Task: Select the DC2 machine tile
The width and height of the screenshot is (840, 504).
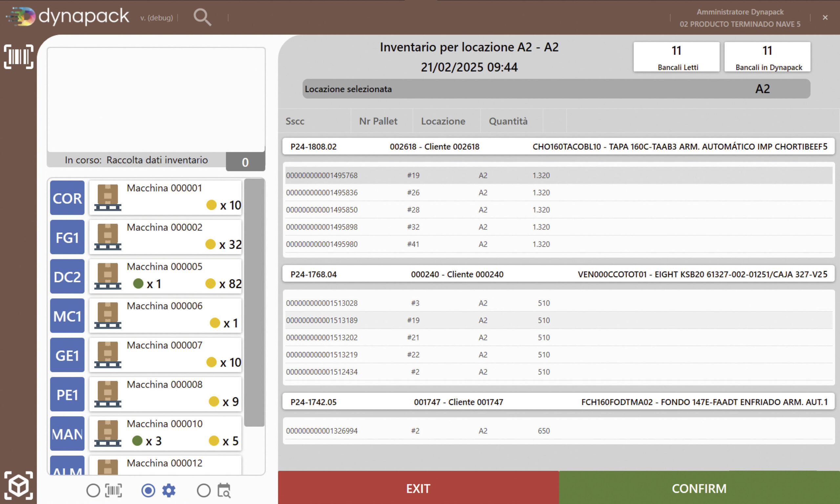Action: tap(67, 276)
